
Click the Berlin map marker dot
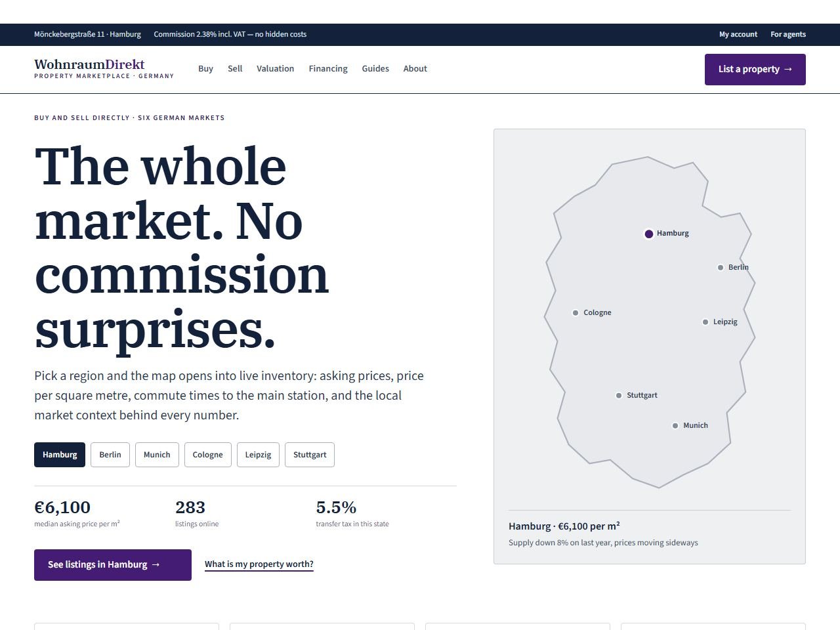pos(721,268)
